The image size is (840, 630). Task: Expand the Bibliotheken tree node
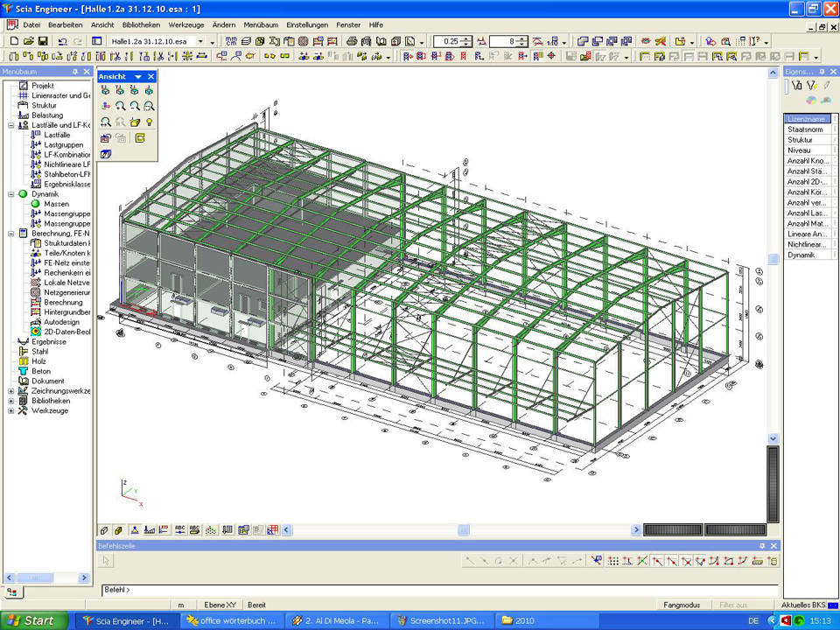(x=11, y=401)
